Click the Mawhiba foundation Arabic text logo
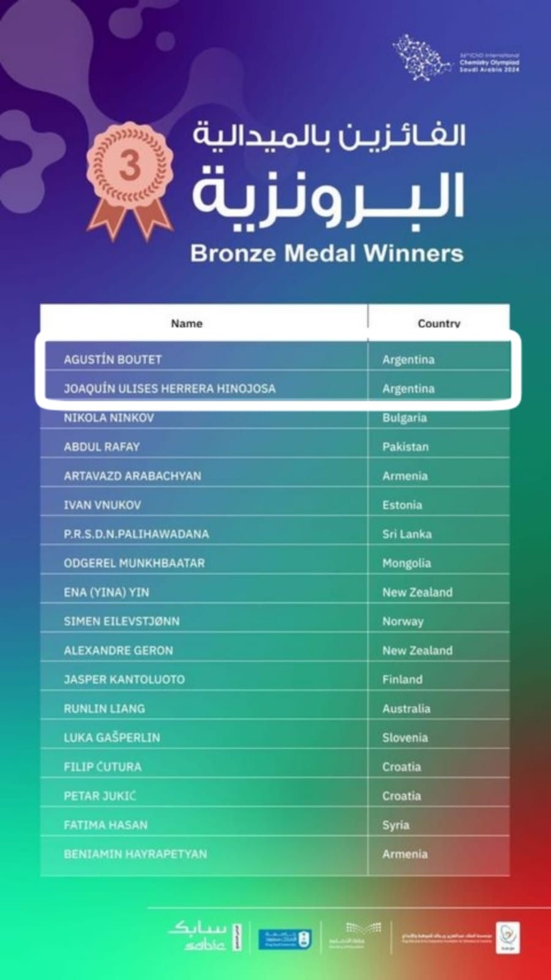This screenshot has height=980, width=551. (447, 938)
